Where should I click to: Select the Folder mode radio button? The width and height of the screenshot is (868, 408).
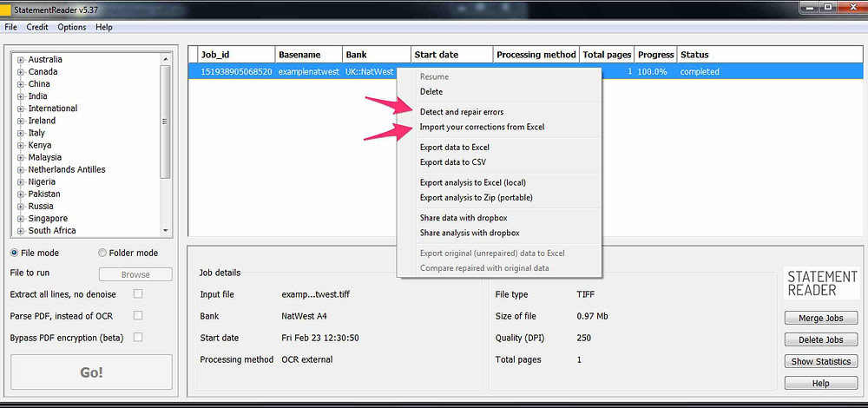(x=102, y=253)
